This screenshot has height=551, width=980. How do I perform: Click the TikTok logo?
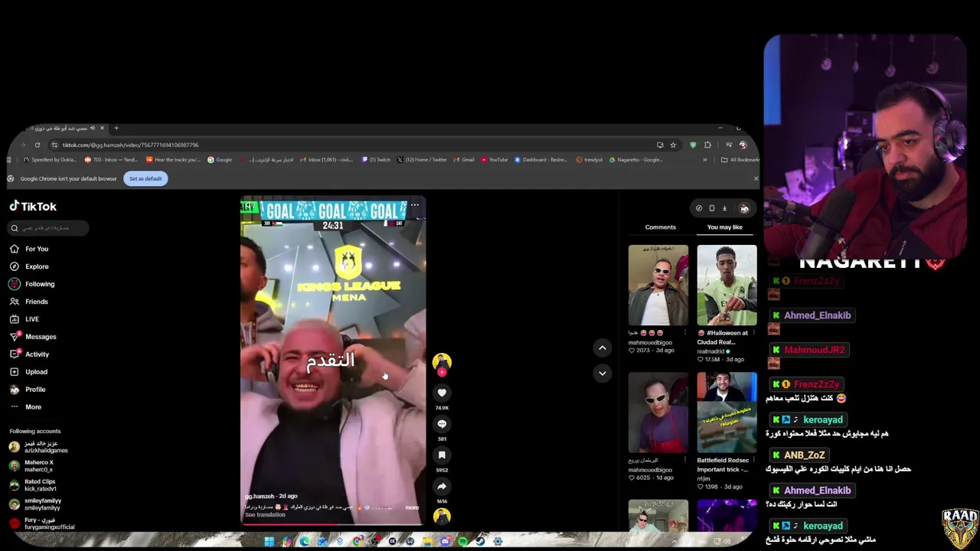[x=33, y=207]
